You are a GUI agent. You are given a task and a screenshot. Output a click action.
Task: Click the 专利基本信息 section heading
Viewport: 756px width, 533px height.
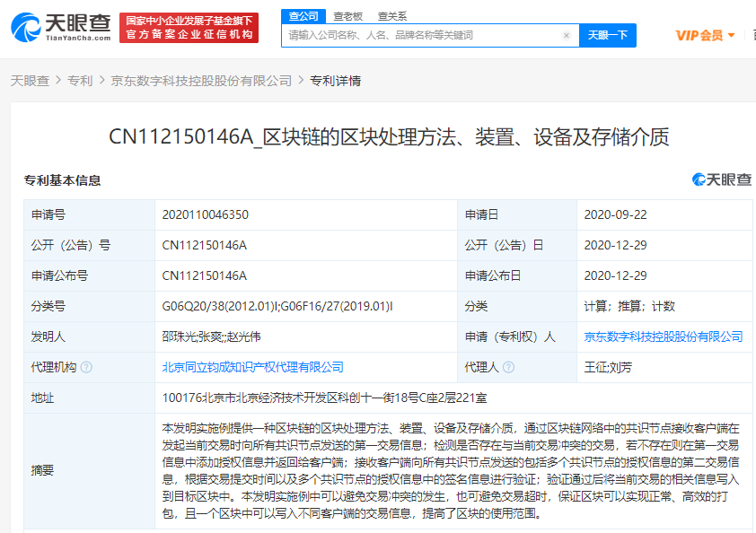[62, 180]
